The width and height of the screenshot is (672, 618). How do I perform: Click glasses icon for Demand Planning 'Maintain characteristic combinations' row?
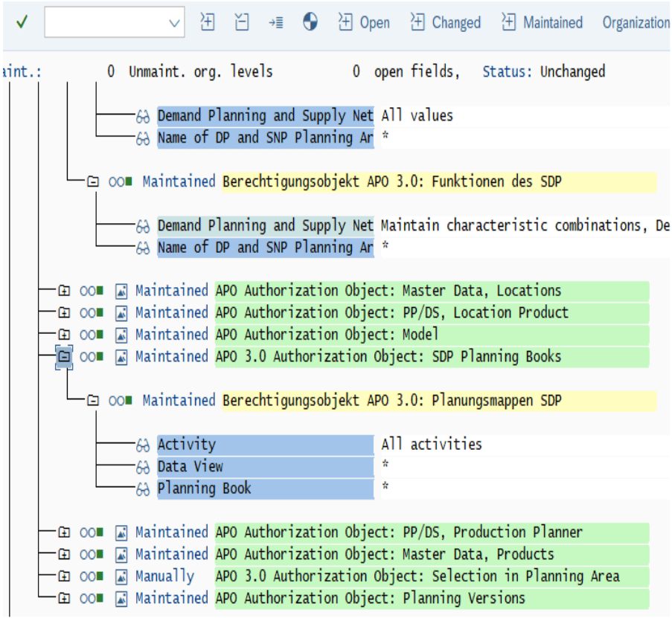[x=143, y=225]
